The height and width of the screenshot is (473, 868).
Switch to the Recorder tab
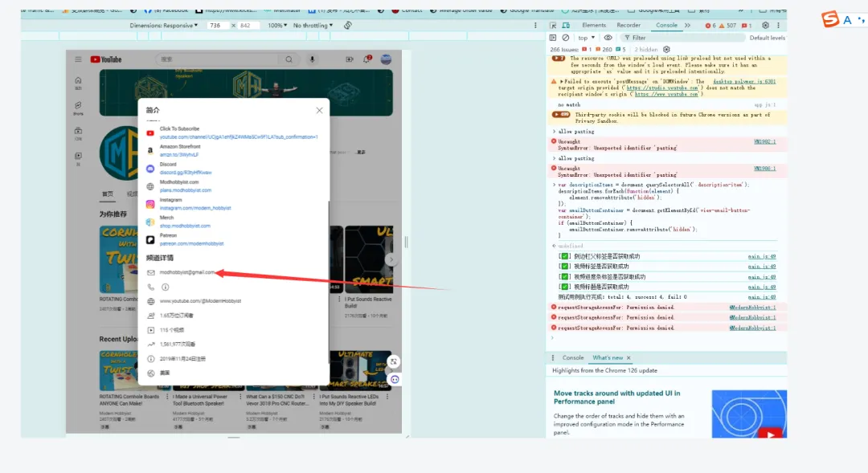[x=628, y=26]
